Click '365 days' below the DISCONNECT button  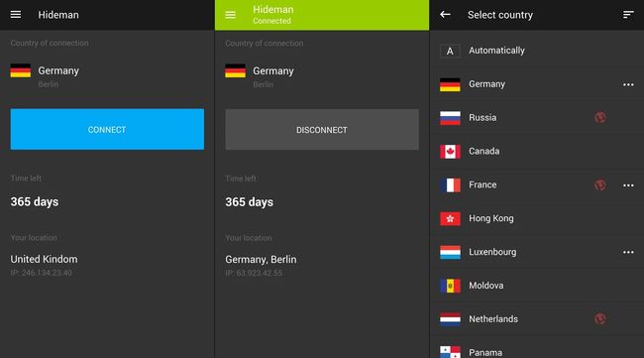pyautogui.click(x=250, y=202)
